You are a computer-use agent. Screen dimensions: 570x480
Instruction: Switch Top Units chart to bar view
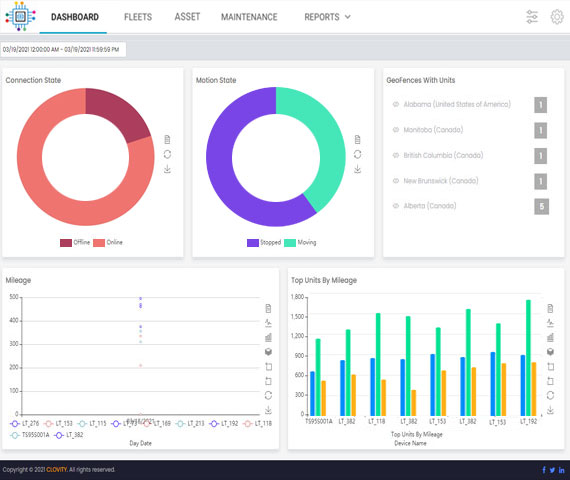tap(550, 337)
